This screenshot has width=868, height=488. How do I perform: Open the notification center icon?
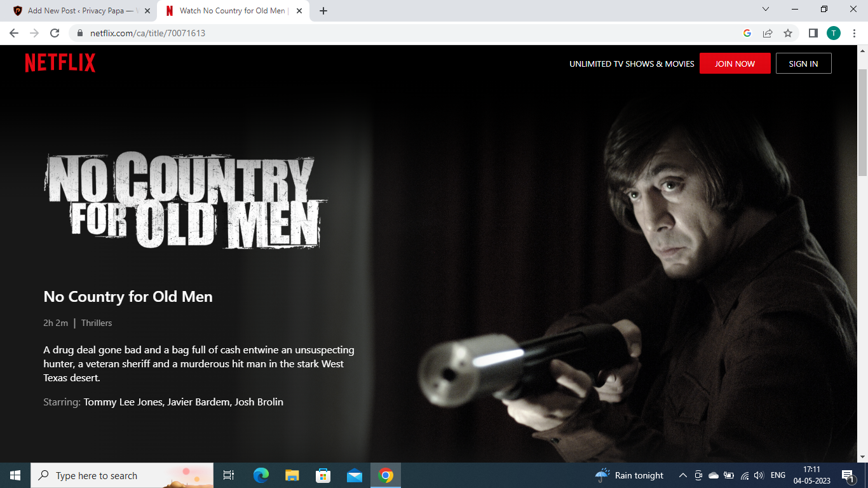click(x=847, y=475)
